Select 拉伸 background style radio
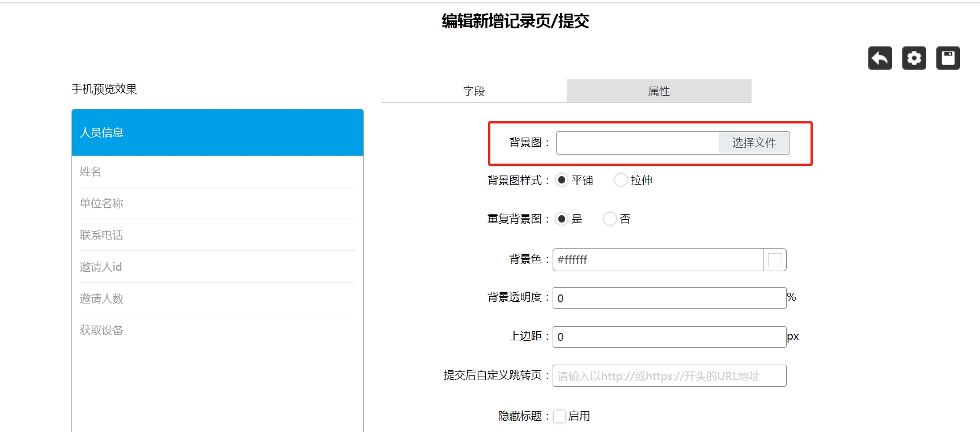980x436 pixels. click(x=621, y=180)
